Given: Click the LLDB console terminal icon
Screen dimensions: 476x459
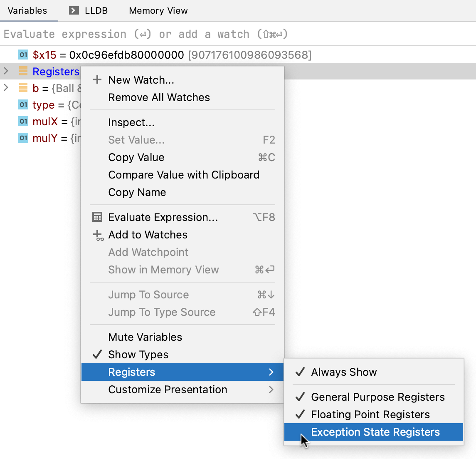Looking at the screenshot, I should pyautogui.click(x=74, y=10).
